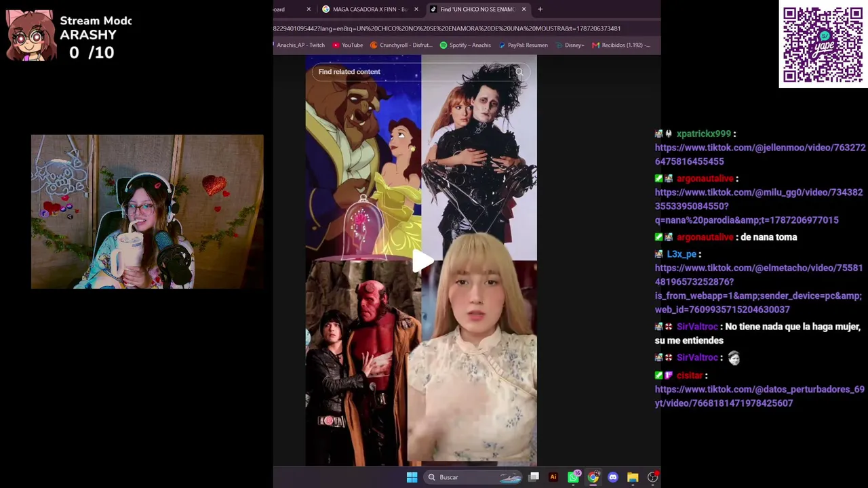Click the 0 /10 counter text
Viewport: 868px width, 488px height.
[x=92, y=53]
